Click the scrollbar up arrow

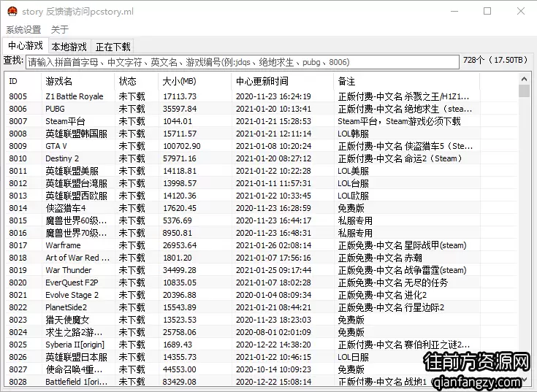click(524, 79)
